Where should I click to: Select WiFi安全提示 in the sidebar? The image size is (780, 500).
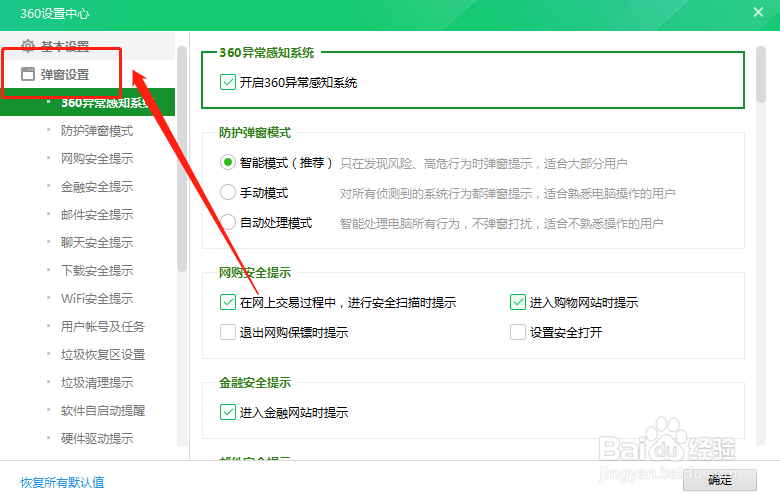97,299
